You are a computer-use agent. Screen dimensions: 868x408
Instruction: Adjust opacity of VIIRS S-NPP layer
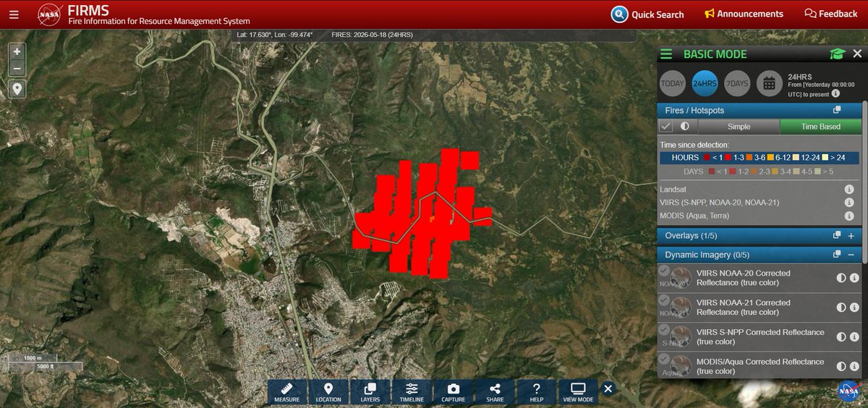[841, 337]
